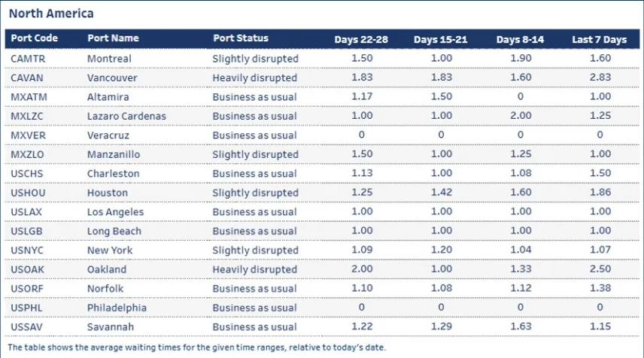Select the USLAX port code
This screenshot has height=358, width=644.
[28, 212]
